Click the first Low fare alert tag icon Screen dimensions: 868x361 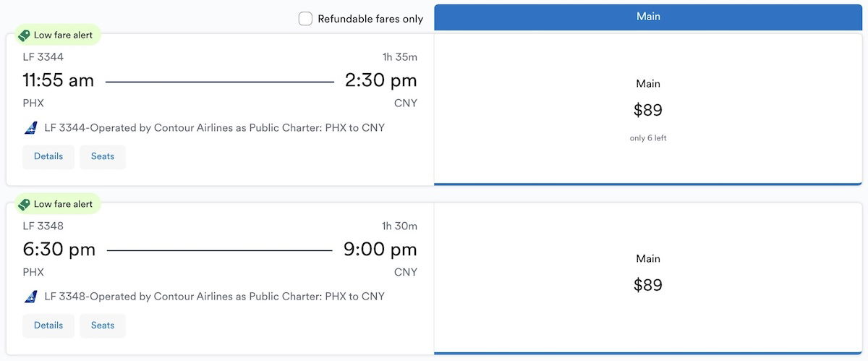24,35
